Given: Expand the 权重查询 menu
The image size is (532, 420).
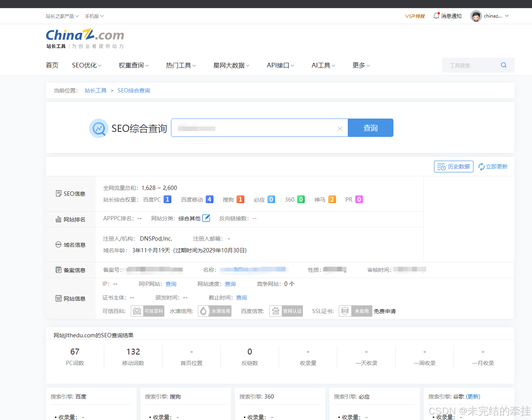Looking at the screenshot, I should tap(133, 65).
